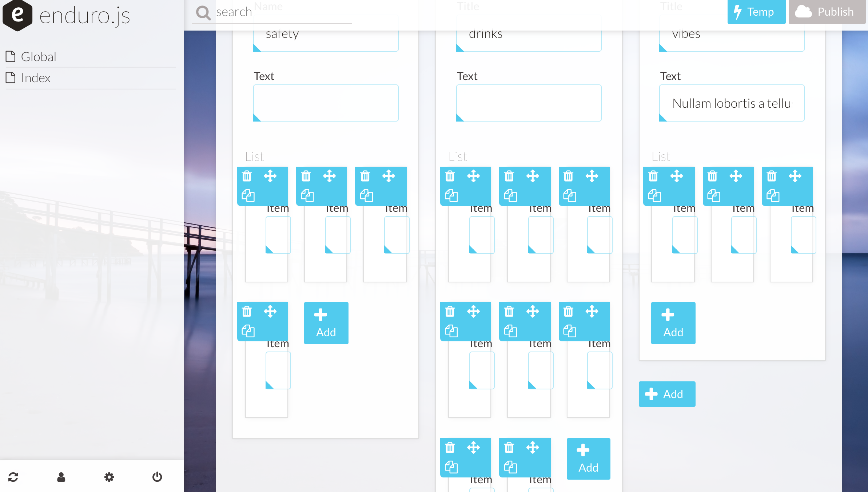868x492 pixels.
Task: Duplicate fourth list item in safety card
Action: click(x=248, y=331)
